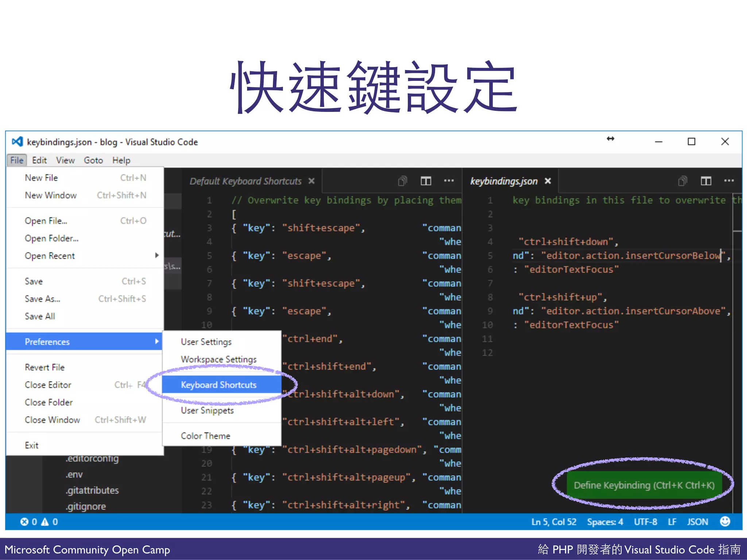Screen dimensions: 747x560
Task: Open .editorconfig file in explorer
Action: [92, 459]
